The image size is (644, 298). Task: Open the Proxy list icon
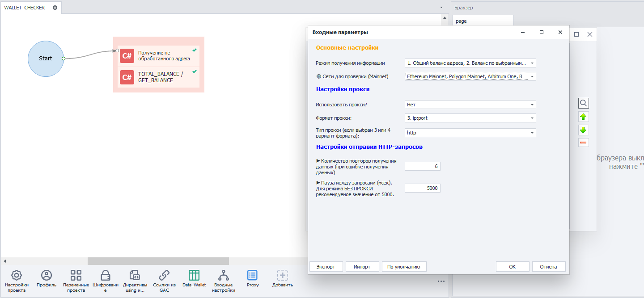(253, 275)
